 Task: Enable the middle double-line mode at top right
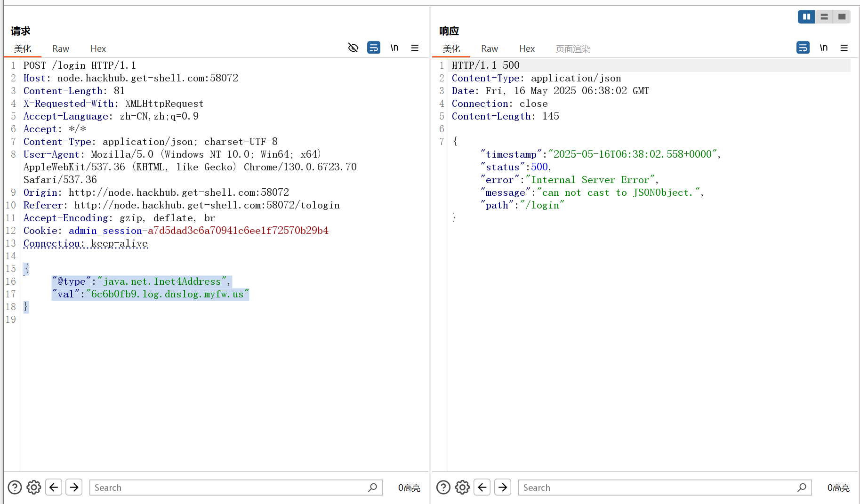(x=824, y=16)
